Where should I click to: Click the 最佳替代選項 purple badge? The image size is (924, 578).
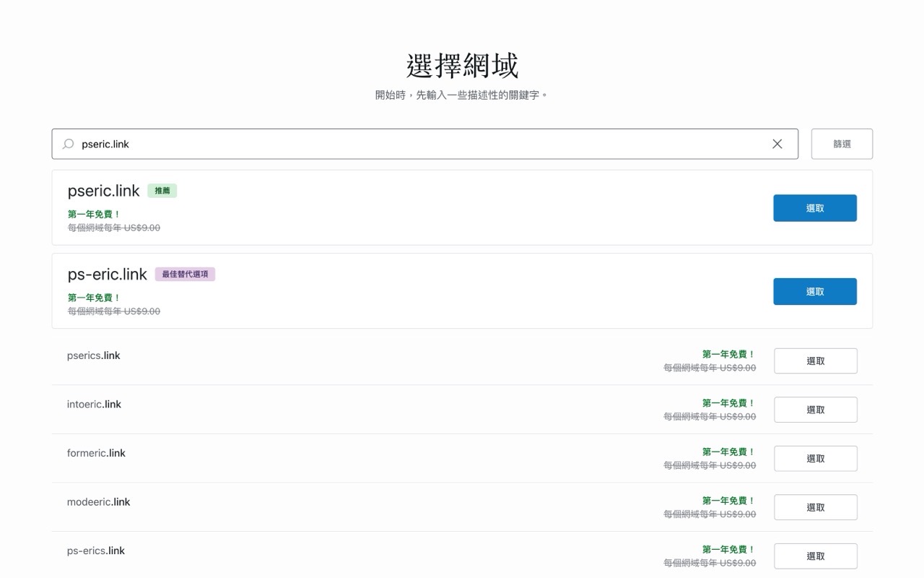[185, 275]
